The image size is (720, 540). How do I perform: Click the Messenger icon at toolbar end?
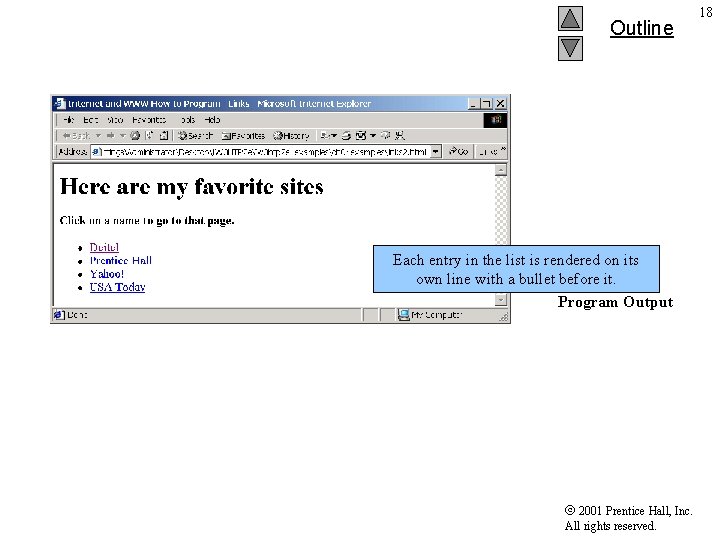[400, 135]
